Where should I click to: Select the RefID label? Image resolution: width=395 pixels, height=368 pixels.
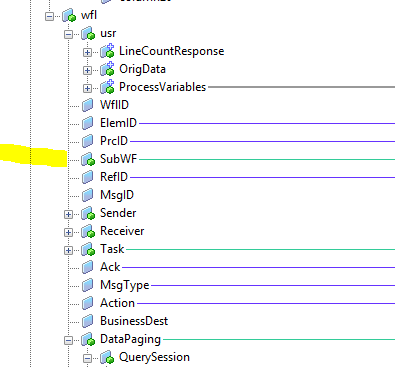click(x=114, y=177)
